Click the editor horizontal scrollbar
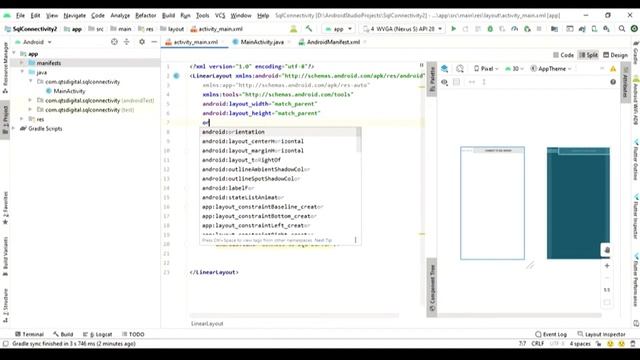 coord(294,315)
